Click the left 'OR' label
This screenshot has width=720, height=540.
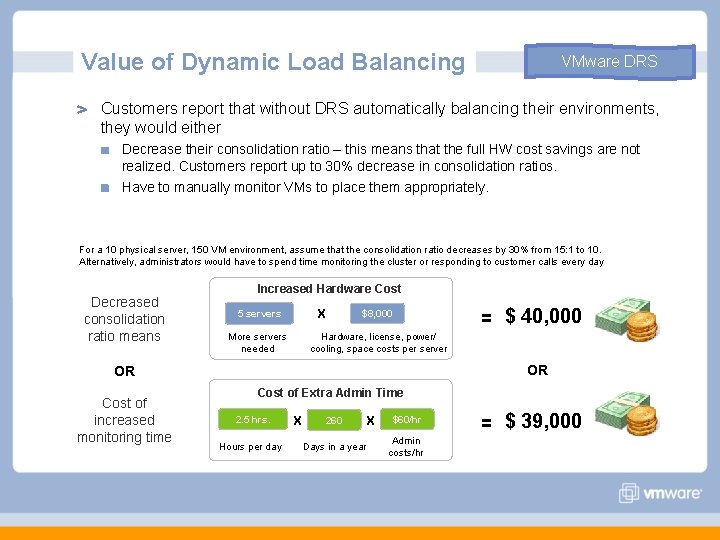coord(124,371)
